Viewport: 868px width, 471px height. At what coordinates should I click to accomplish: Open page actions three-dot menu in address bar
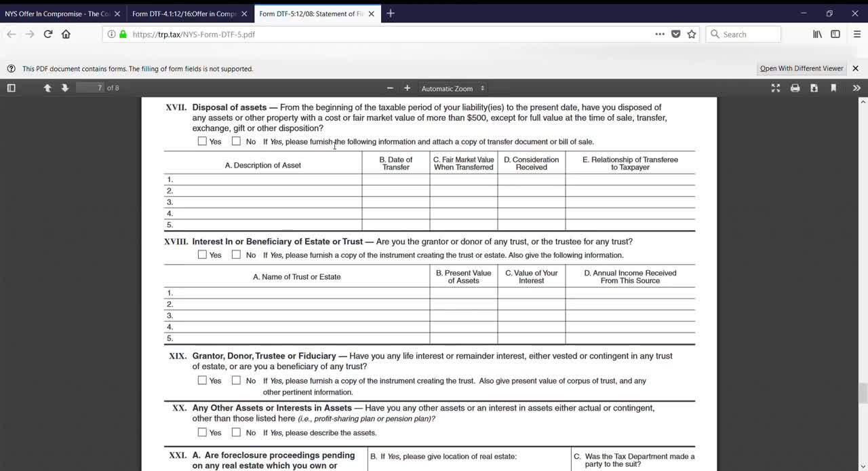(x=660, y=34)
